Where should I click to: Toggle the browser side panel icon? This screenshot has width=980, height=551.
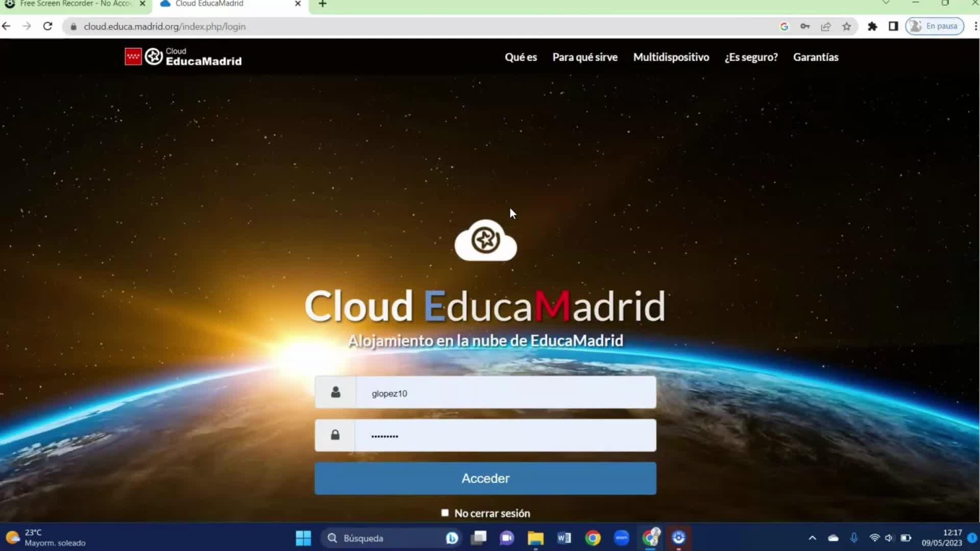(x=893, y=27)
